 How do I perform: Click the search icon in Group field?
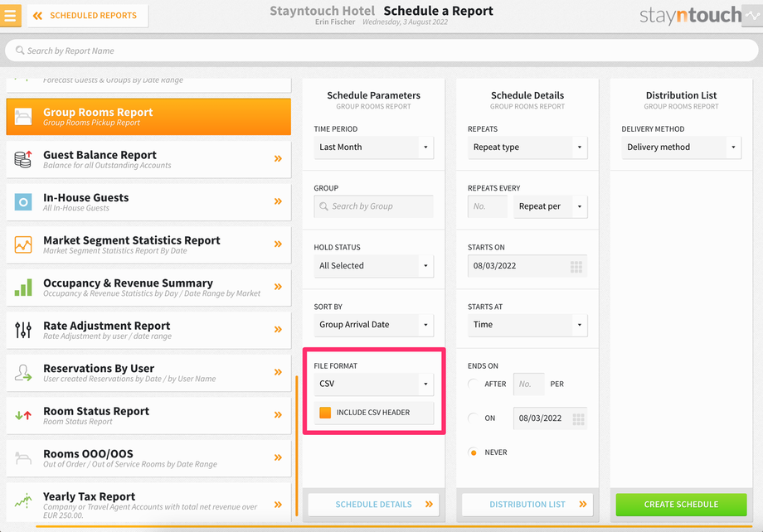[323, 206]
